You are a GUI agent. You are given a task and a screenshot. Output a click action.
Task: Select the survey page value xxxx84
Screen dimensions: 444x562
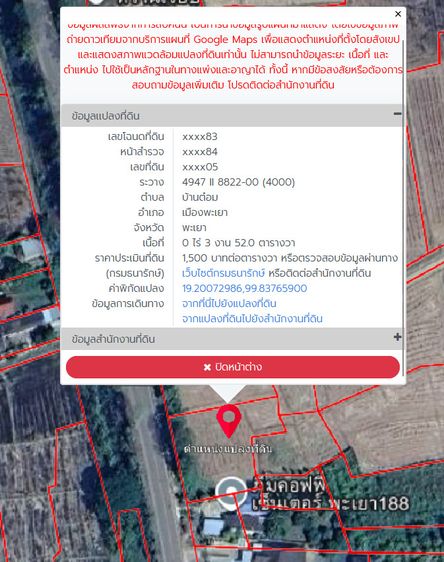200,152
